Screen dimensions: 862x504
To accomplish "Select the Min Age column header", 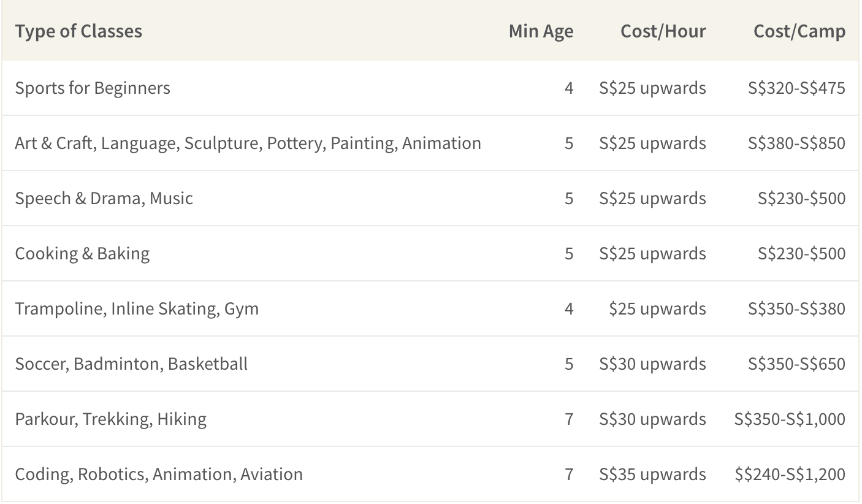I will 541,31.
